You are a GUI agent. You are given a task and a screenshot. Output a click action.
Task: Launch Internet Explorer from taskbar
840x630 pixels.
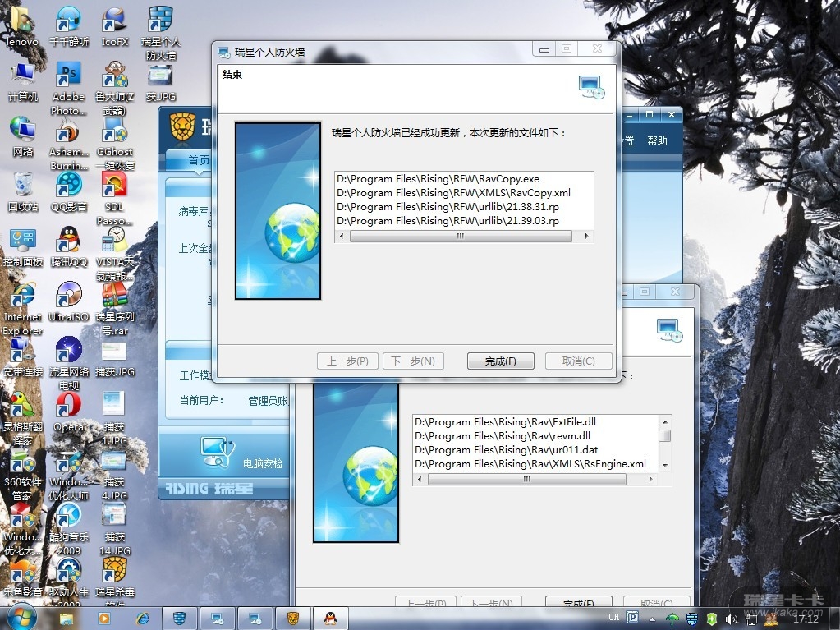pos(143,619)
